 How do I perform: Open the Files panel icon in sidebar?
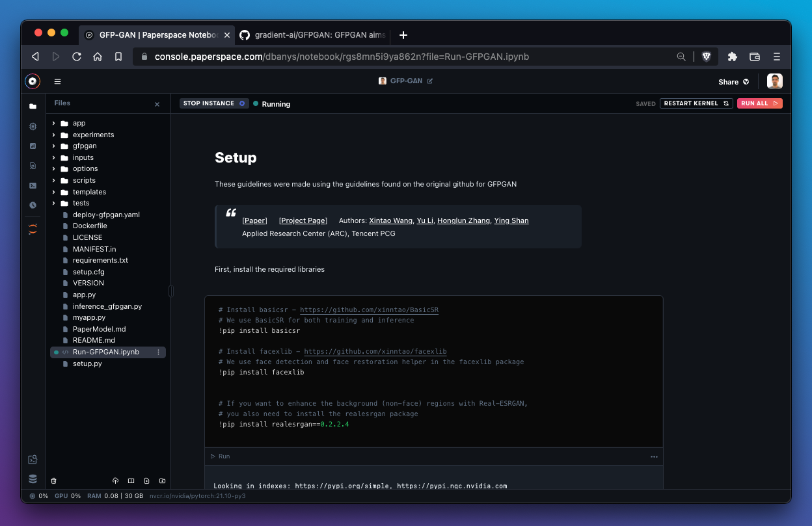pos(33,106)
